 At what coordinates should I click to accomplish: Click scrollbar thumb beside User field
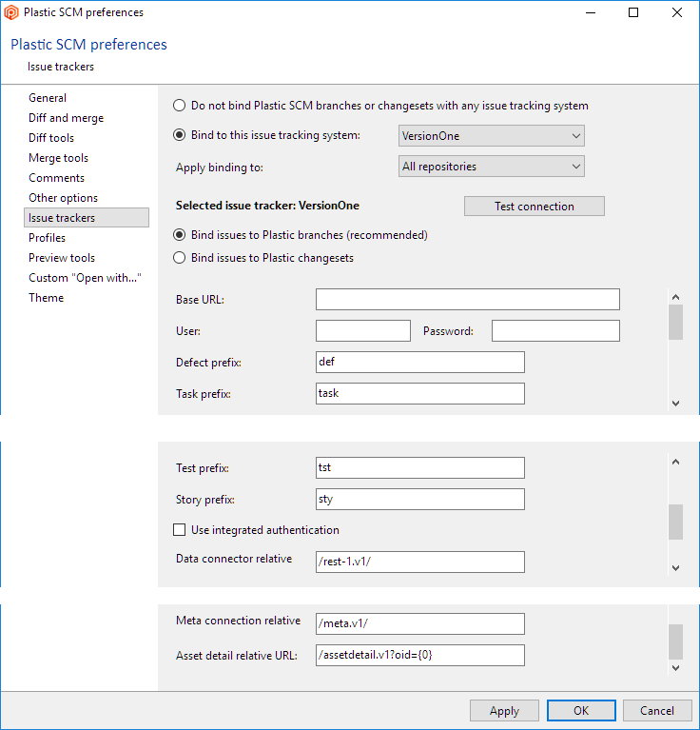[676, 322]
